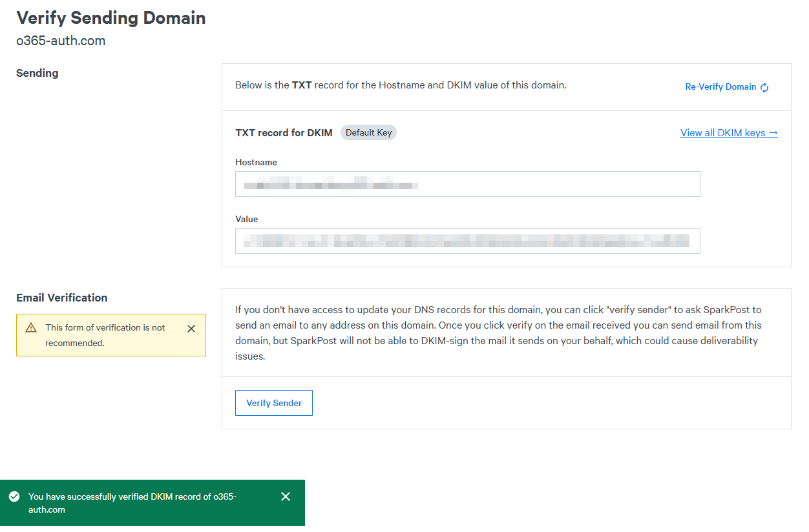The width and height of the screenshot is (809, 532).
Task: Select the DKIM Value field
Action: click(x=468, y=241)
